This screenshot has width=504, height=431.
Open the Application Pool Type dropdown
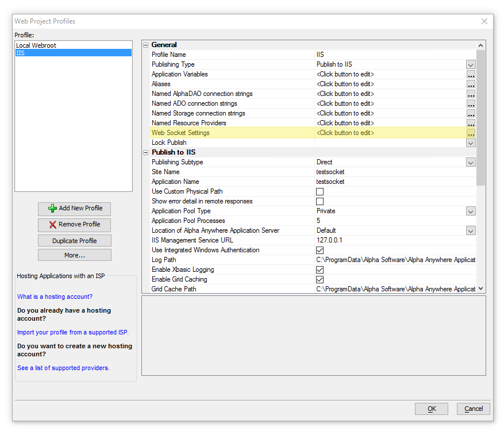[471, 211]
